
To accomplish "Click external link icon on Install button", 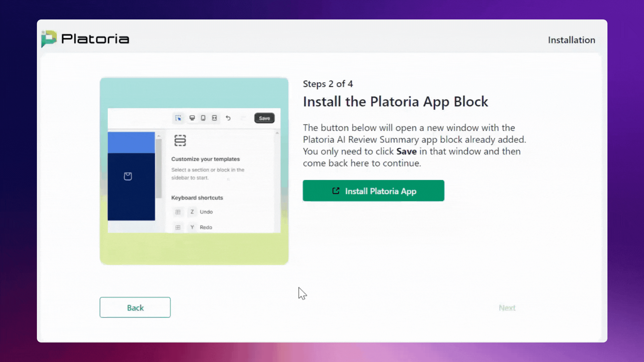I will pos(336,191).
